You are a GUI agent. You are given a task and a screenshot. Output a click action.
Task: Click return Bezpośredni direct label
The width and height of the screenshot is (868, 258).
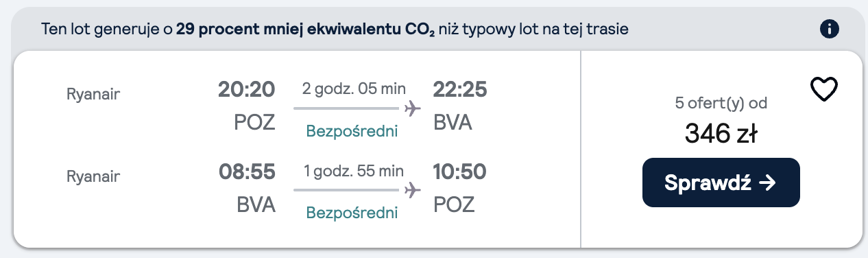[x=352, y=212]
